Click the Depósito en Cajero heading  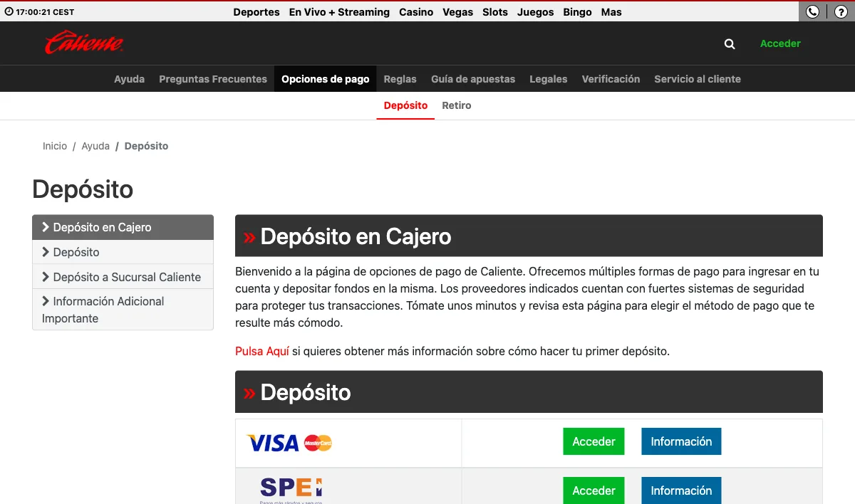click(x=356, y=236)
